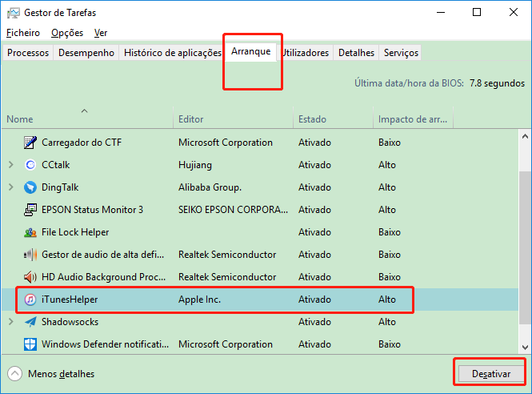
Task: Select the Carregador do CTF row name
Action: coord(82,143)
